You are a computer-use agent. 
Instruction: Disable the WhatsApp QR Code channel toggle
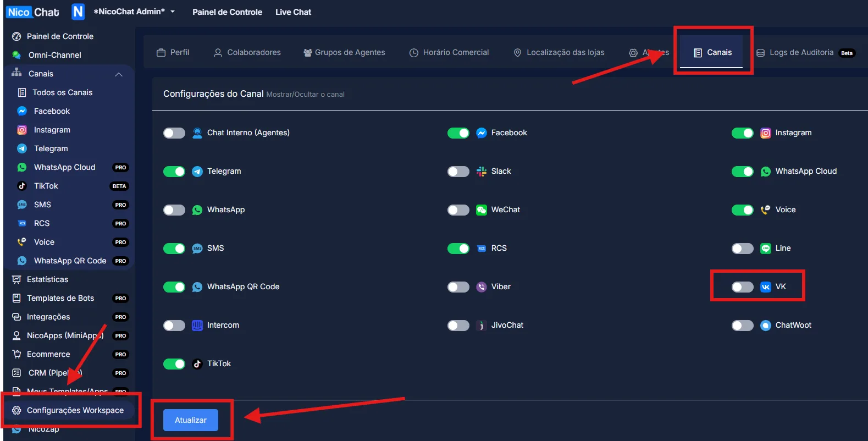(x=174, y=287)
